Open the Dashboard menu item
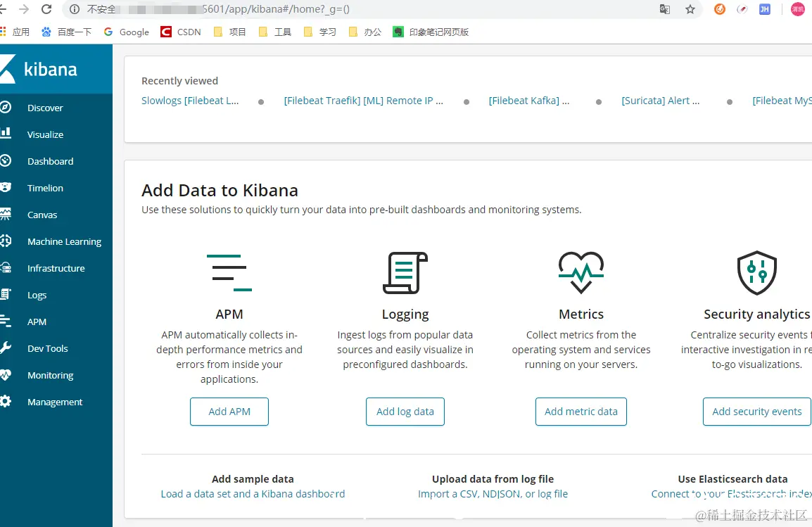 click(50, 162)
